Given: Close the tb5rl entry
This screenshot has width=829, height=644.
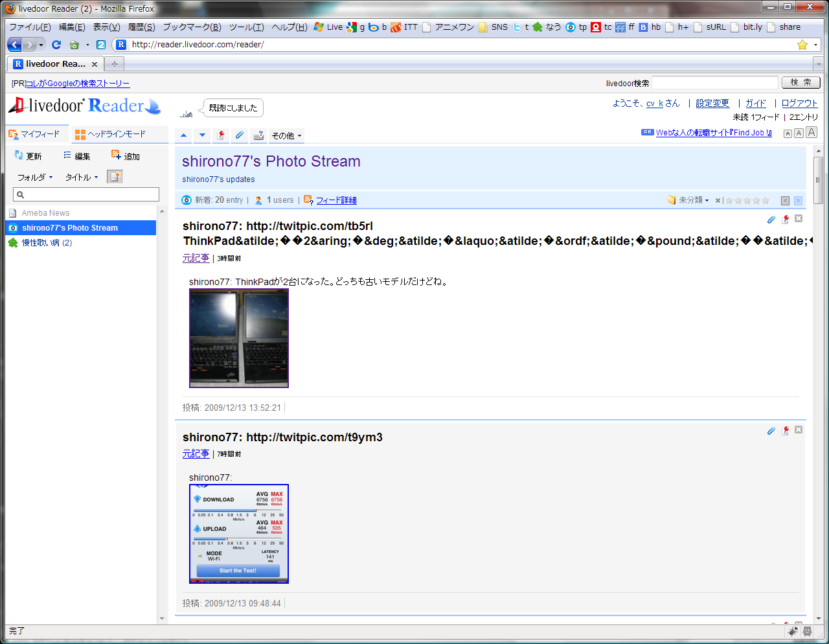Looking at the screenshot, I should point(799,219).
